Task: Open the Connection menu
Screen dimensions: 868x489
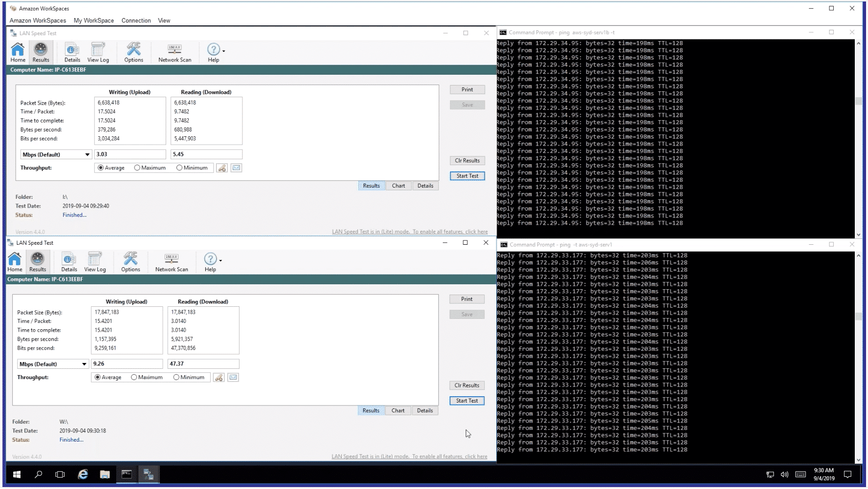Action: pos(136,21)
